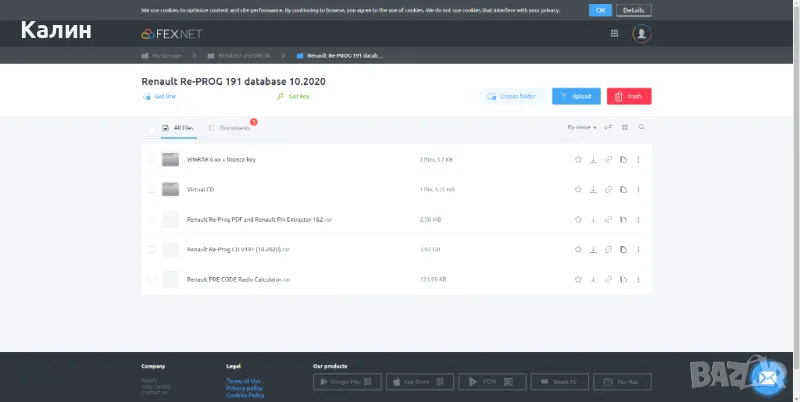
Task: Switch file list view layout icon
Action: tap(625, 128)
